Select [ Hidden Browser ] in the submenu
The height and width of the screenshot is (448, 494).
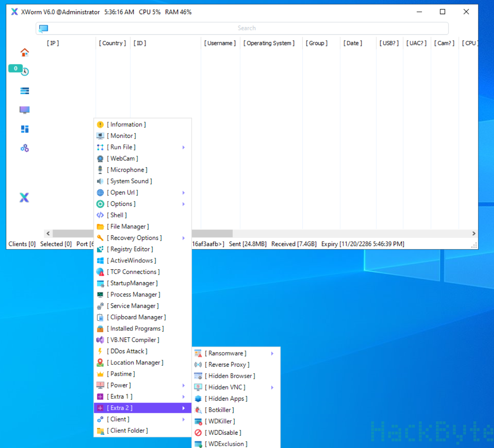point(236,376)
